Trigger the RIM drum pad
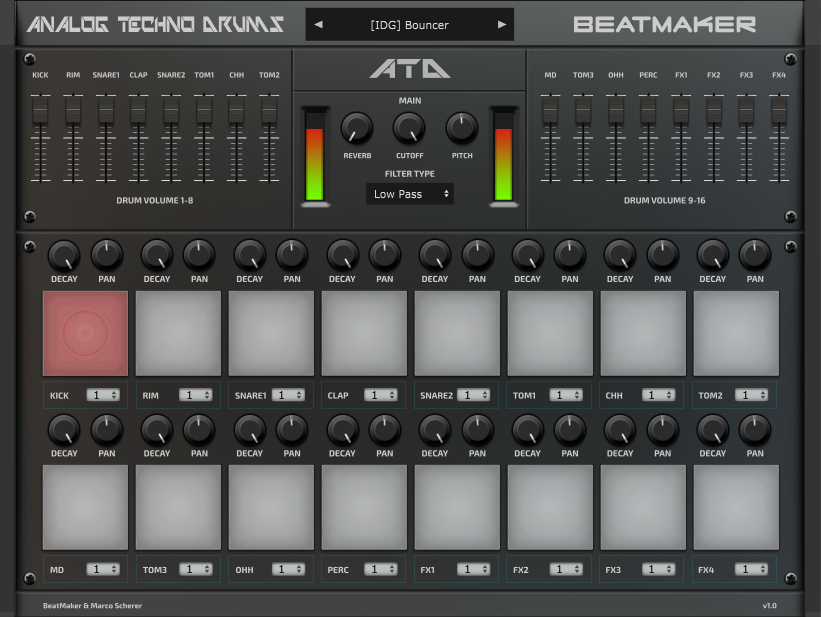Screen dimensions: 821x617 tap(178, 333)
